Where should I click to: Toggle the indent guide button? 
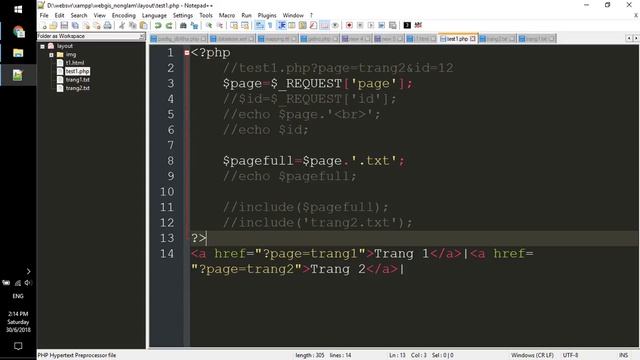[281, 26]
